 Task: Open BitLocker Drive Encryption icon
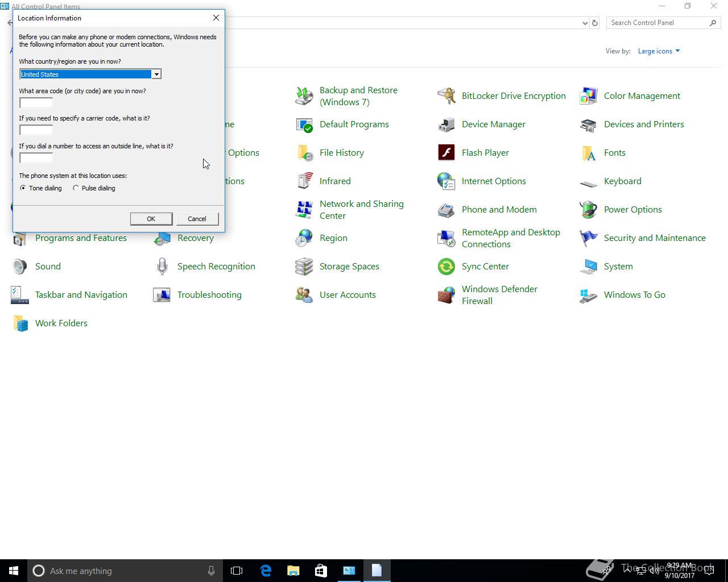tap(446, 96)
